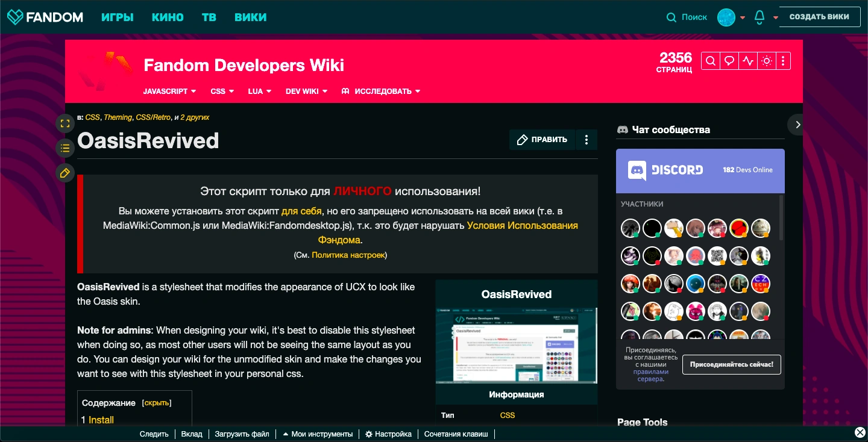Open the Политика настроек link
Screen dimensions: 868x442
[348, 255]
